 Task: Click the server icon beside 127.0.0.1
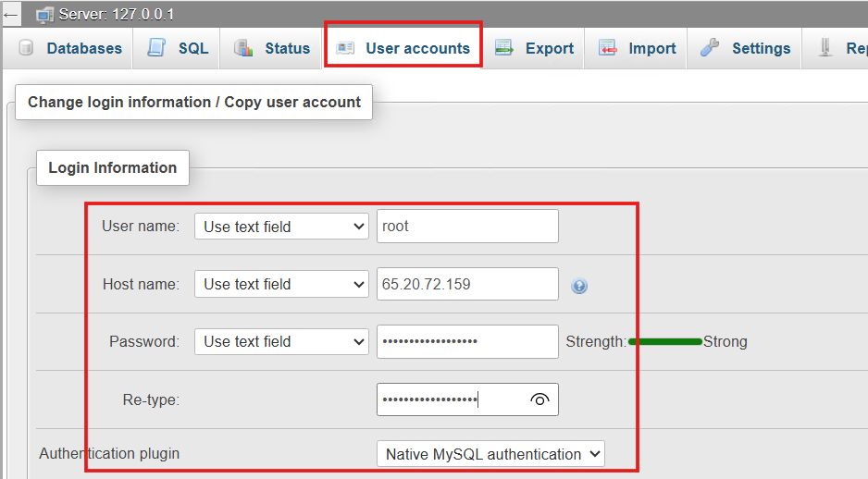click(44, 15)
